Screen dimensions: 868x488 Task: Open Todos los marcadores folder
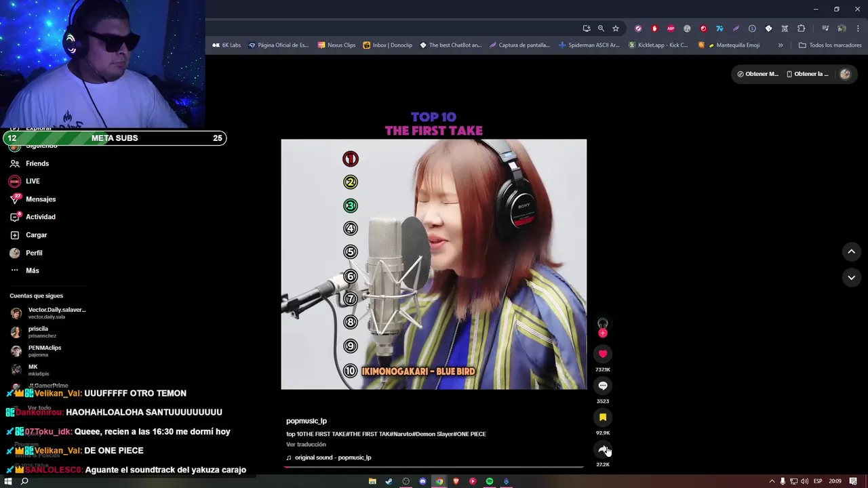tap(830, 45)
